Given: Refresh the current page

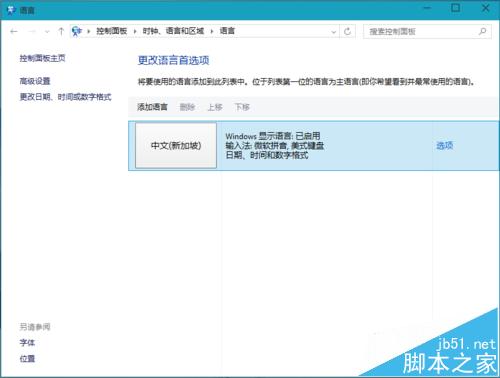Looking at the screenshot, I should (x=347, y=31).
